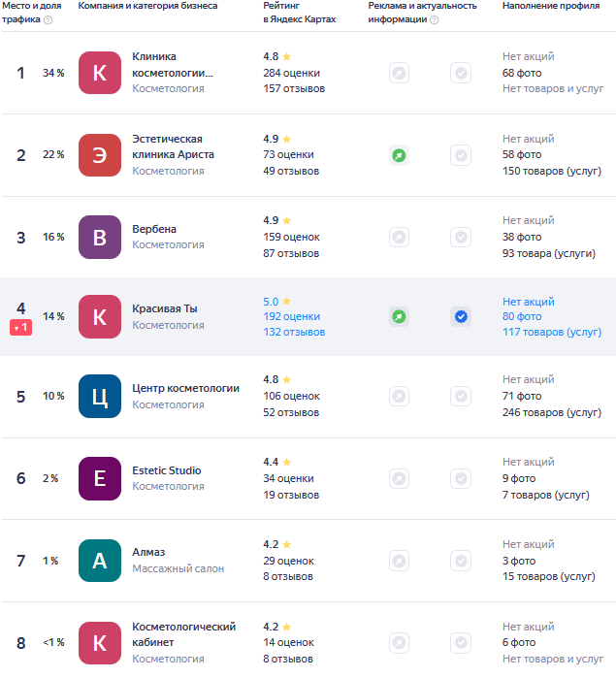
Task: Click the teal "А" logo of Алмаз
Action: click(100, 561)
